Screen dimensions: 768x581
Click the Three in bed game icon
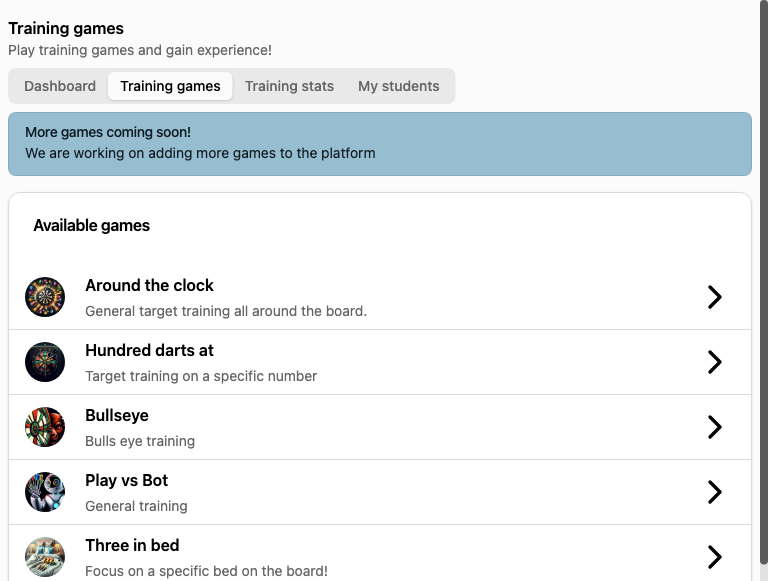coord(45,557)
